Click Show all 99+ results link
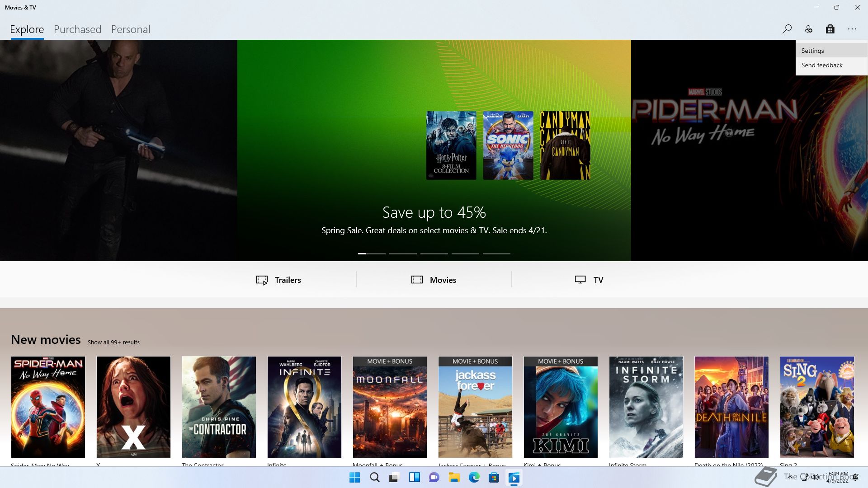The height and width of the screenshot is (488, 868). tap(113, 343)
